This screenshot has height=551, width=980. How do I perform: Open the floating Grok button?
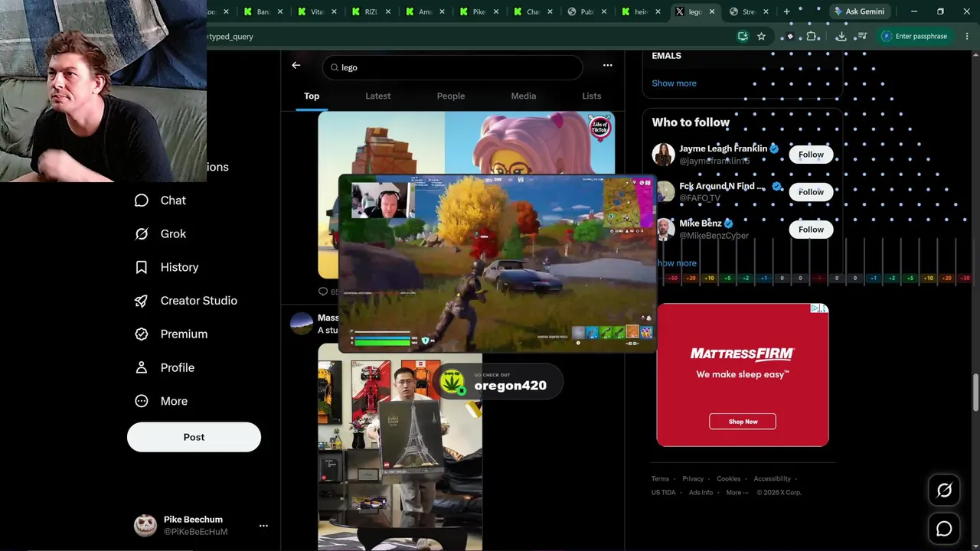[x=944, y=491]
